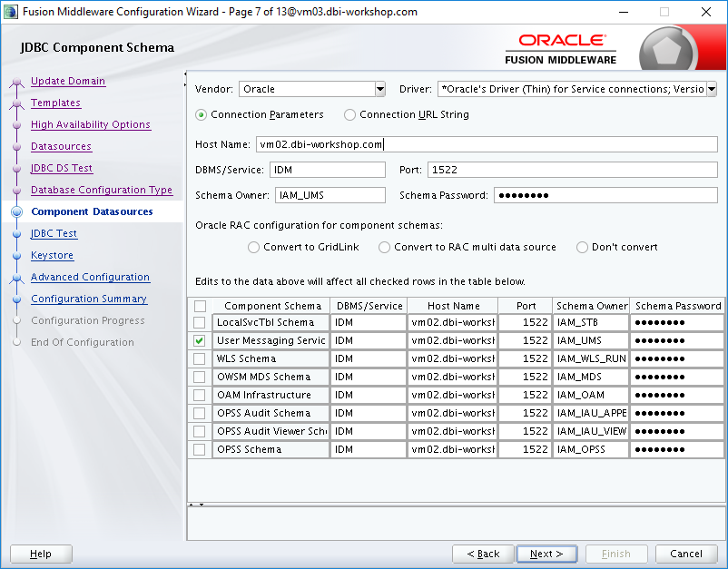Click the Host Name column header
This screenshot has height=569, width=728.
(x=453, y=307)
